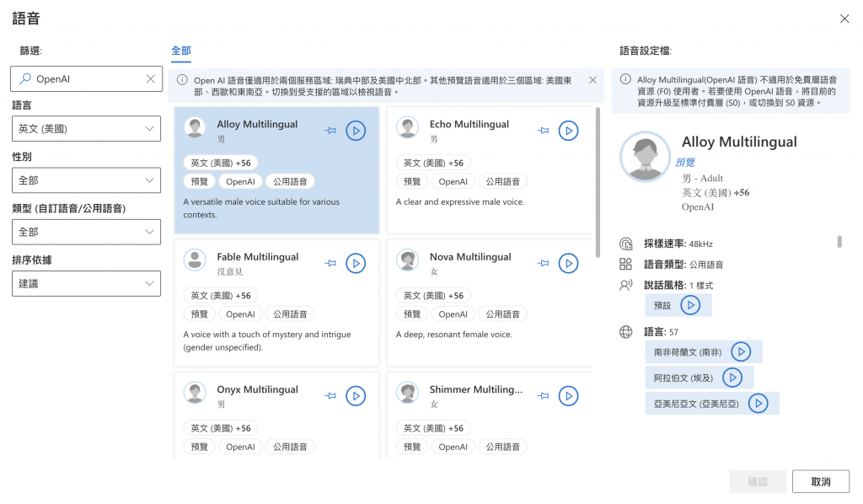The image size is (863, 504).
Task: Select the Onyx Multilingual voice card
Action: (x=276, y=416)
